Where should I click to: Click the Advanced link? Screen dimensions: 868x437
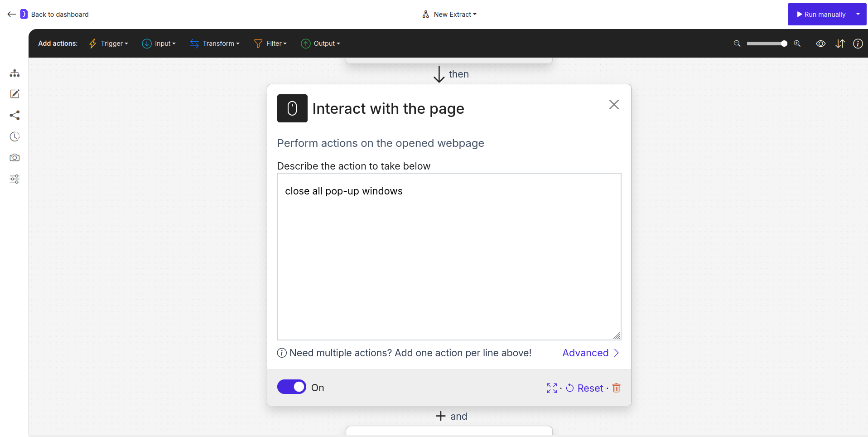pyautogui.click(x=586, y=353)
